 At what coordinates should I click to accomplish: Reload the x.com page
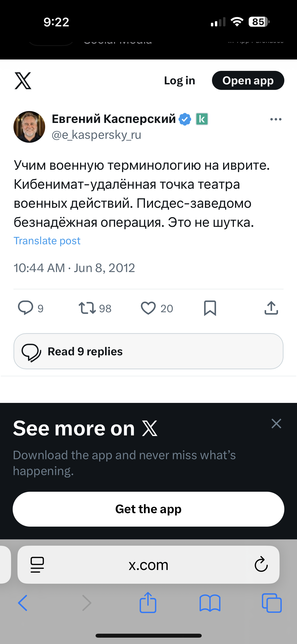pyautogui.click(x=261, y=565)
